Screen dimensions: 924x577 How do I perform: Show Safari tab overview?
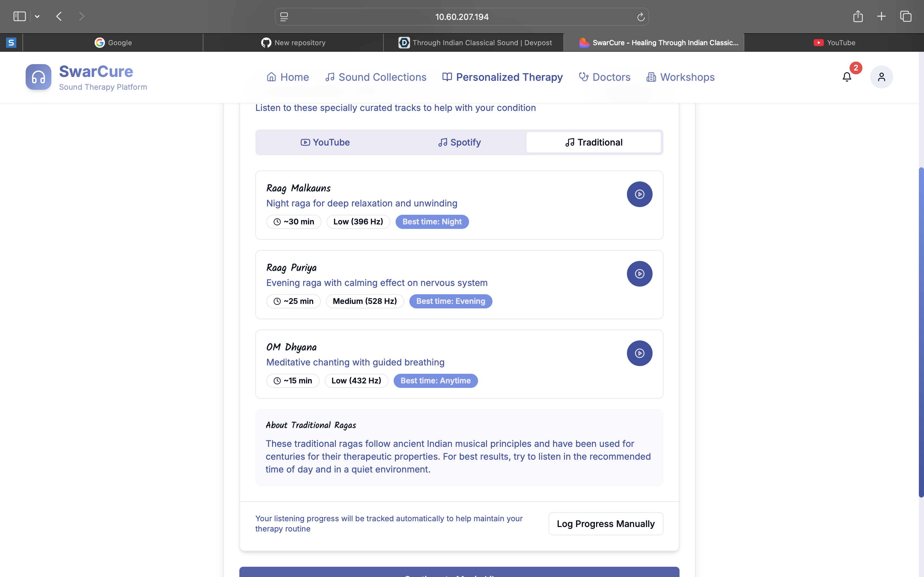[906, 16]
